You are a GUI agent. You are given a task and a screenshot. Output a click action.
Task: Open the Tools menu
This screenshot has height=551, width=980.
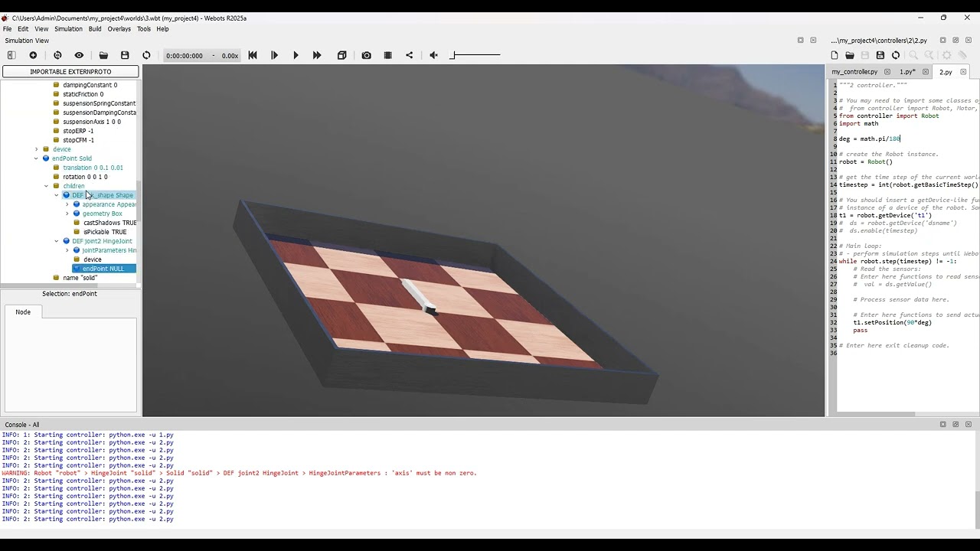(144, 29)
